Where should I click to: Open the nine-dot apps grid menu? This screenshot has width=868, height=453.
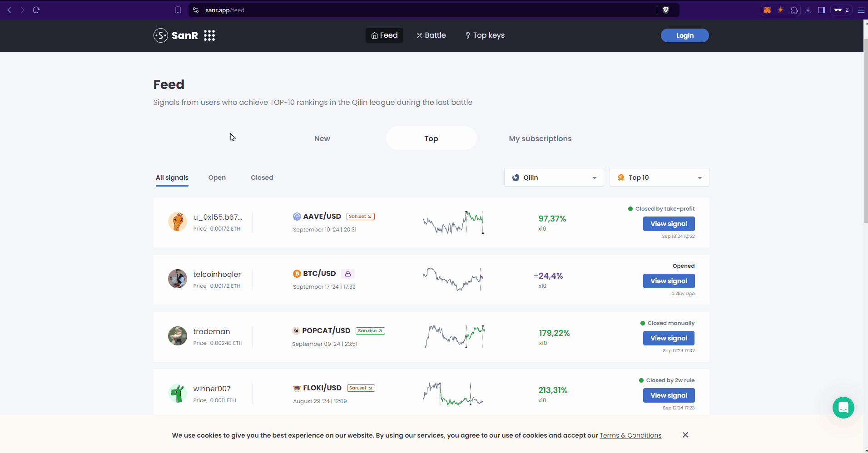(x=209, y=35)
